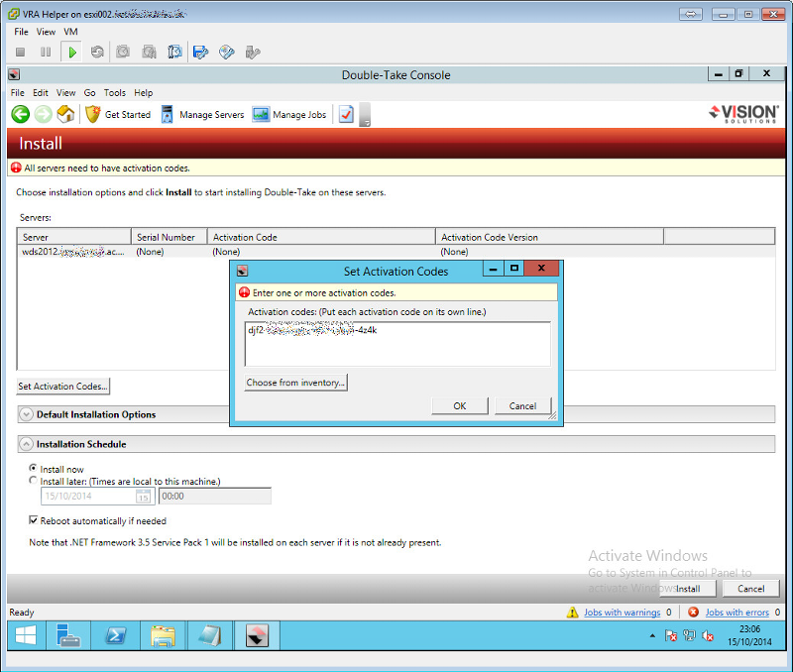
Task: Open the toolbar overflow dropdown
Action: click(365, 115)
